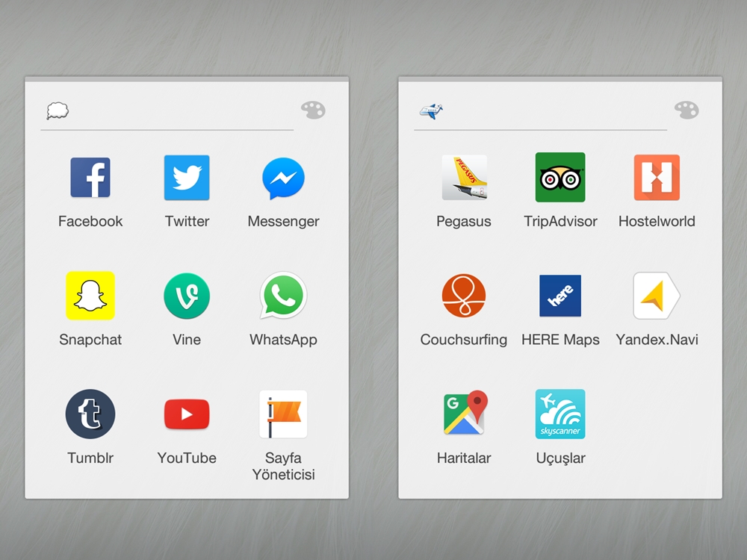Open the Messenger app icon

(x=283, y=178)
